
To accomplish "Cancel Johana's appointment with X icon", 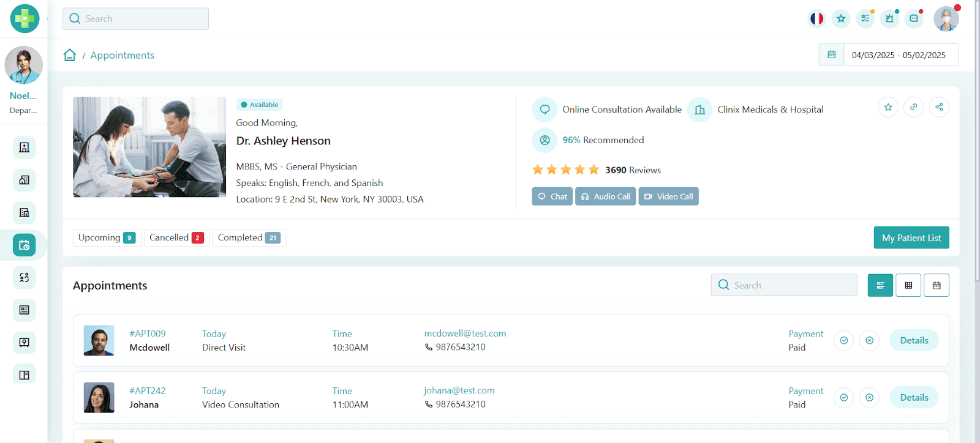I will [x=869, y=398].
